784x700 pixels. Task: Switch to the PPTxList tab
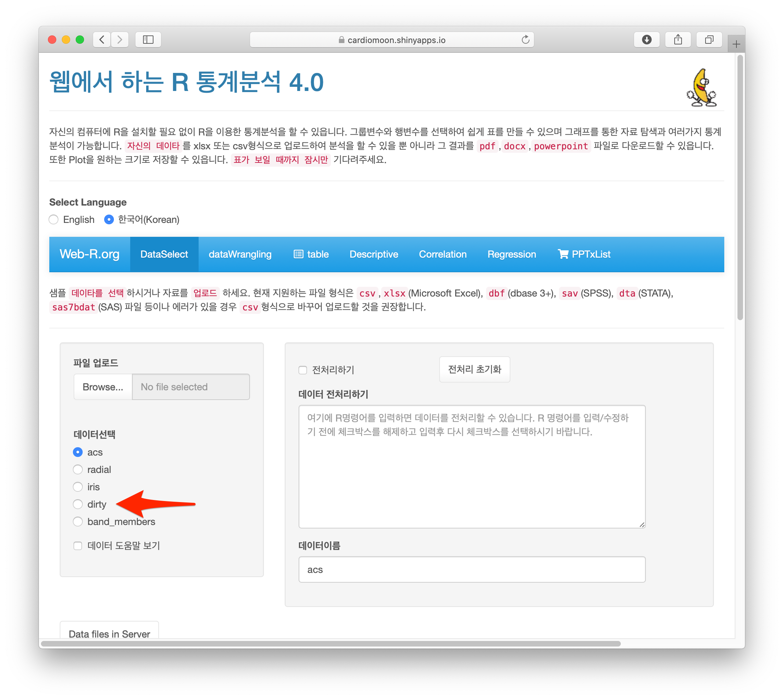(x=584, y=254)
